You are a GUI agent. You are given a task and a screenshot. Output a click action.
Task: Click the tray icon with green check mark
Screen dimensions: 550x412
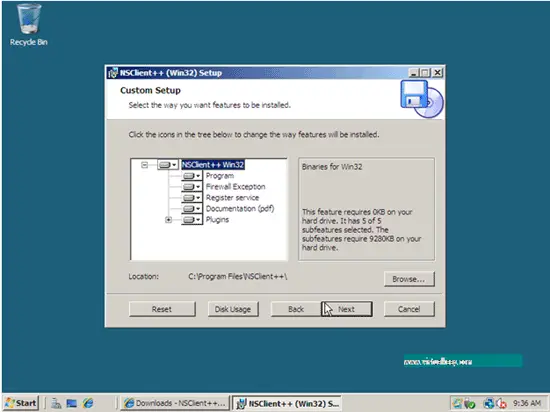tap(469, 404)
